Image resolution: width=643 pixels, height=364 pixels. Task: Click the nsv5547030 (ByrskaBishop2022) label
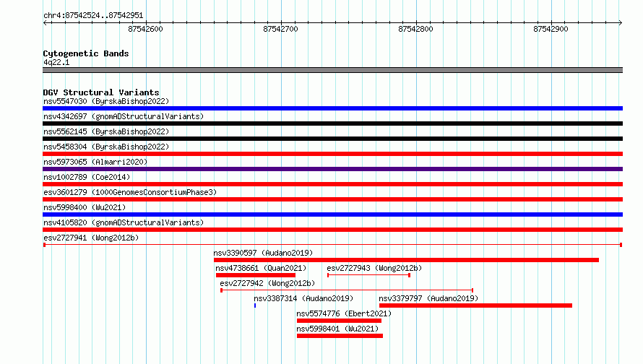[106, 101]
